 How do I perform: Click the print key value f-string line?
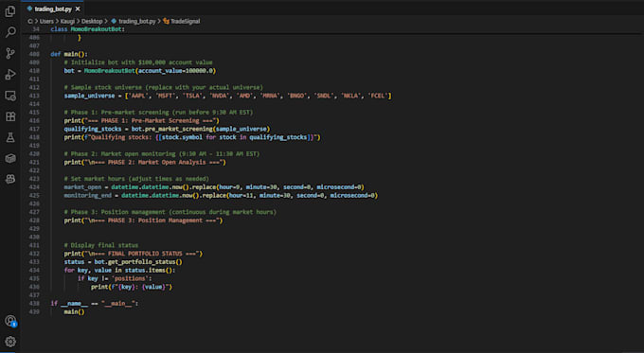[x=132, y=287]
